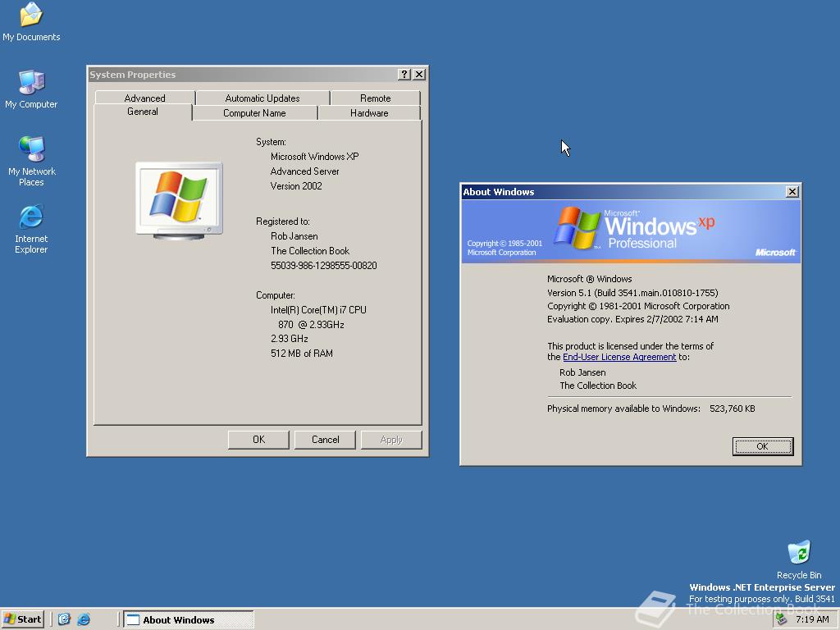Click 'Intel(R) Core(TM) i7 CPU' text
The height and width of the screenshot is (630, 840).
coord(318,310)
